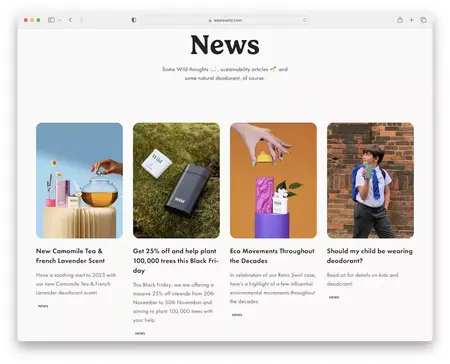The image size is (450, 364).
Task: Maximize the window with green button
Action: click(x=38, y=20)
